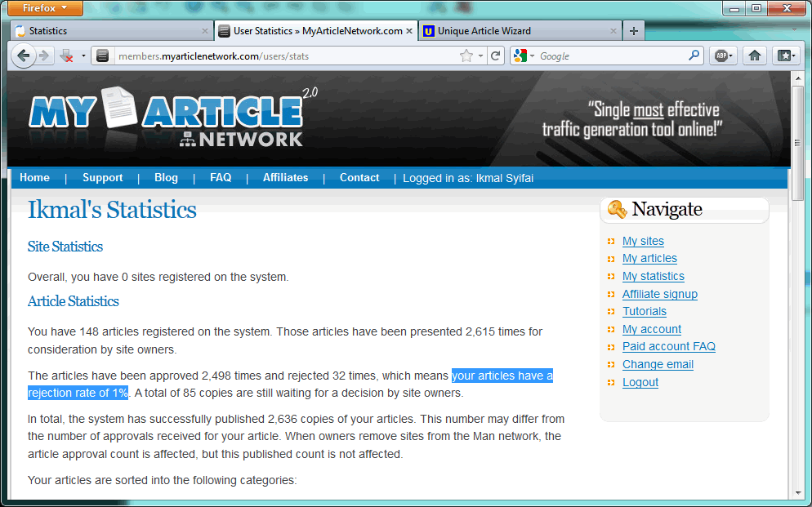The height and width of the screenshot is (507, 812).
Task: Go back to the previous page
Action: pyautogui.click(x=23, y=56)
